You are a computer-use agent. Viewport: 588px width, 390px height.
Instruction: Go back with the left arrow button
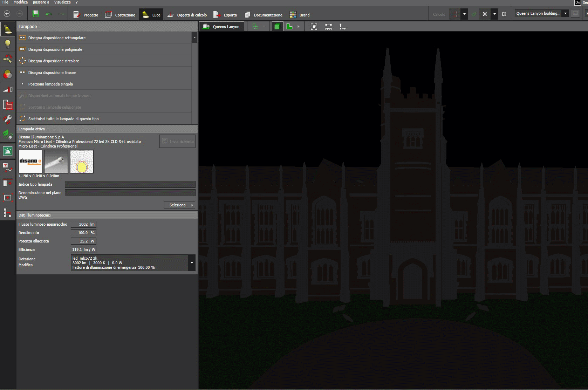click(x=7, y=14)
